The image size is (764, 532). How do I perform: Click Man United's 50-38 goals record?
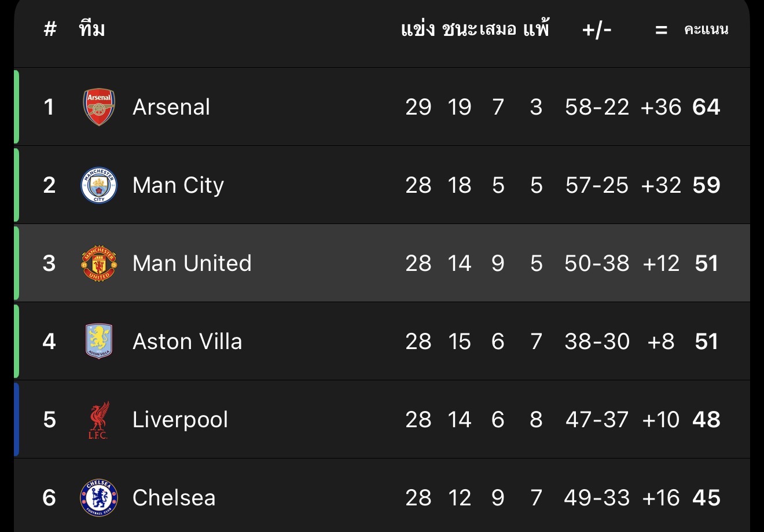[x=597, y=263]
